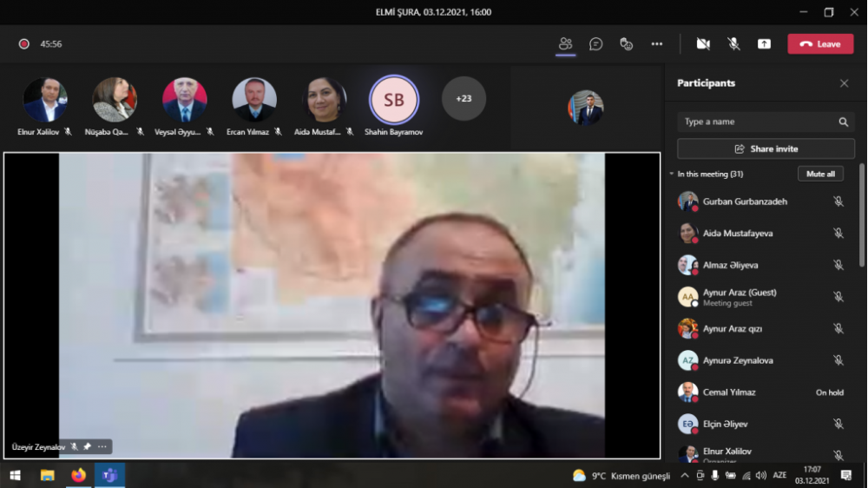Click Gurban Gurbanzadeh's muted mic icon

click(x=838, y=201)
